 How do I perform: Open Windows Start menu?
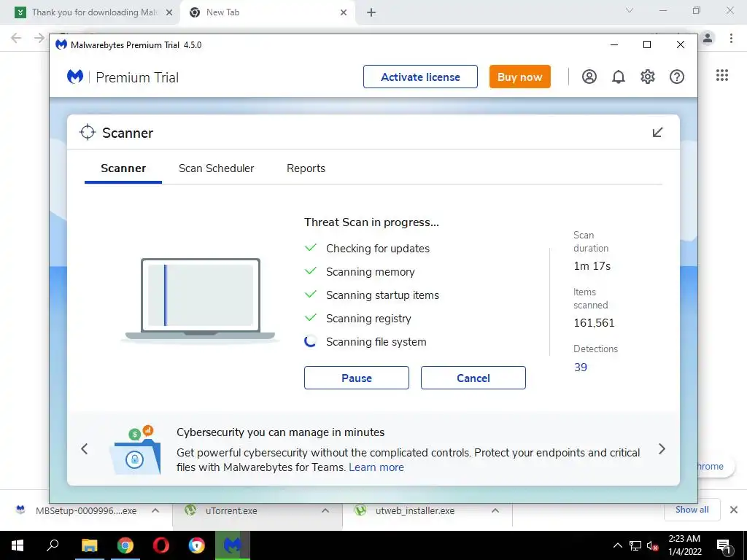(18, 545)
